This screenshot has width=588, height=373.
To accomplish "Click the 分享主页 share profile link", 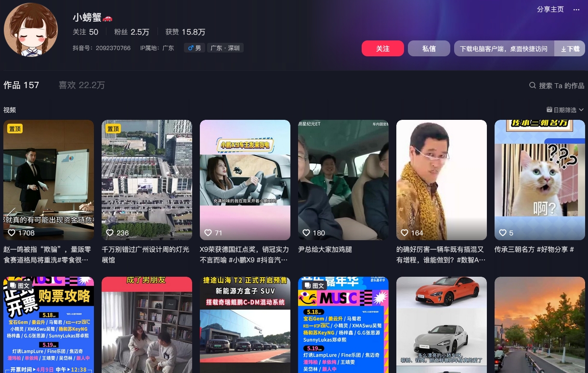I will pyautogui.click(x=550, y=10).
